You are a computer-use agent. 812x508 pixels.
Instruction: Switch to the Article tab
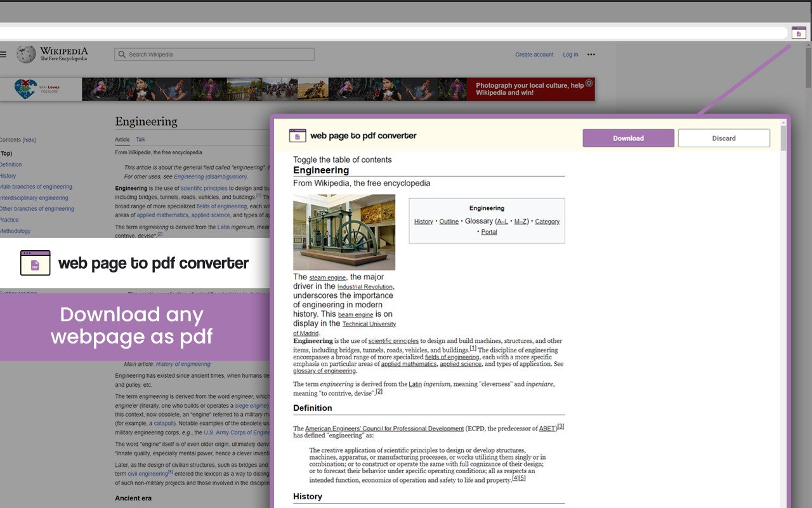(x=122, y=140)
